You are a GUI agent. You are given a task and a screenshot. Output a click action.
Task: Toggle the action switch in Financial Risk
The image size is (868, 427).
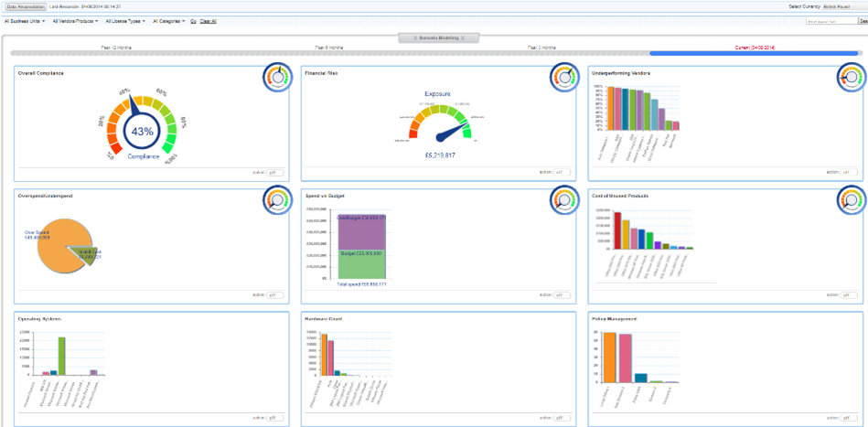click(563, 172)
